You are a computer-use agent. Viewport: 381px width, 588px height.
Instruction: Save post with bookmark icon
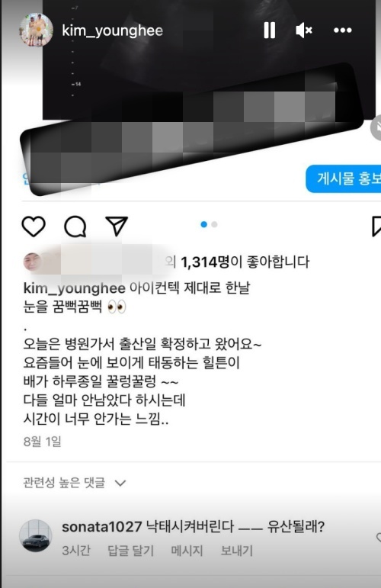[376, 227]
